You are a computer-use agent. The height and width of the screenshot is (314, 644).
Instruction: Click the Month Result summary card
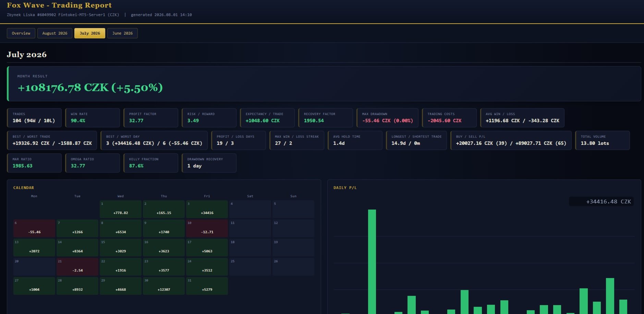click(324, 84)
